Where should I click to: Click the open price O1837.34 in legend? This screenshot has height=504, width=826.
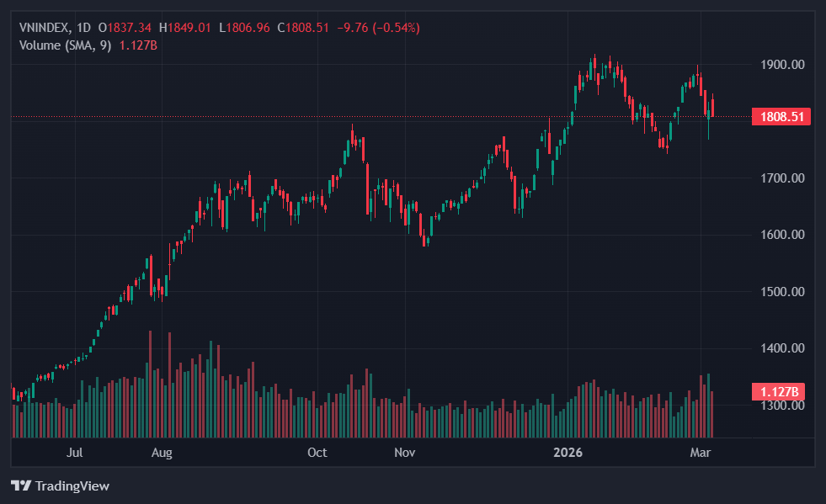point(125,28)
